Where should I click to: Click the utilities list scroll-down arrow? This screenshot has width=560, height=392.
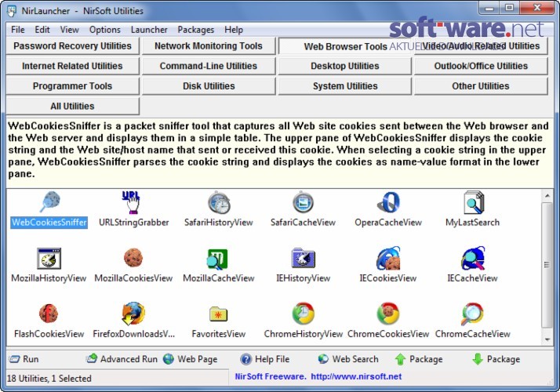coord(547,340)
